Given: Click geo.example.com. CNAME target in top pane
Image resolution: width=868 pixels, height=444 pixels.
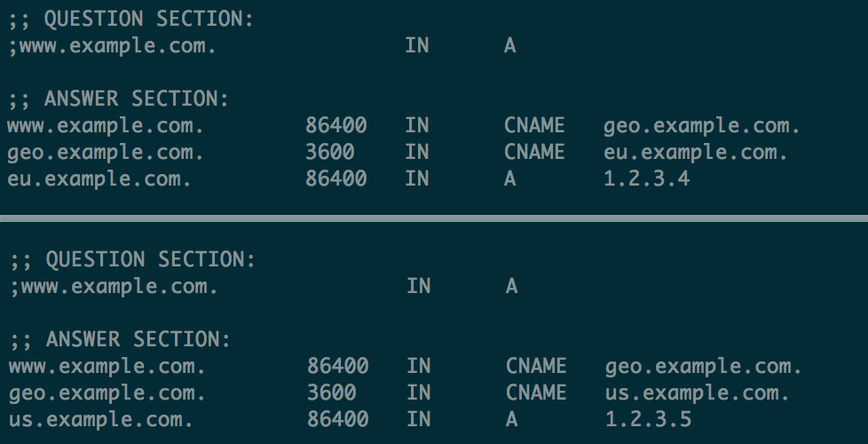Looking at the screenshot, I should pos(702,126).
